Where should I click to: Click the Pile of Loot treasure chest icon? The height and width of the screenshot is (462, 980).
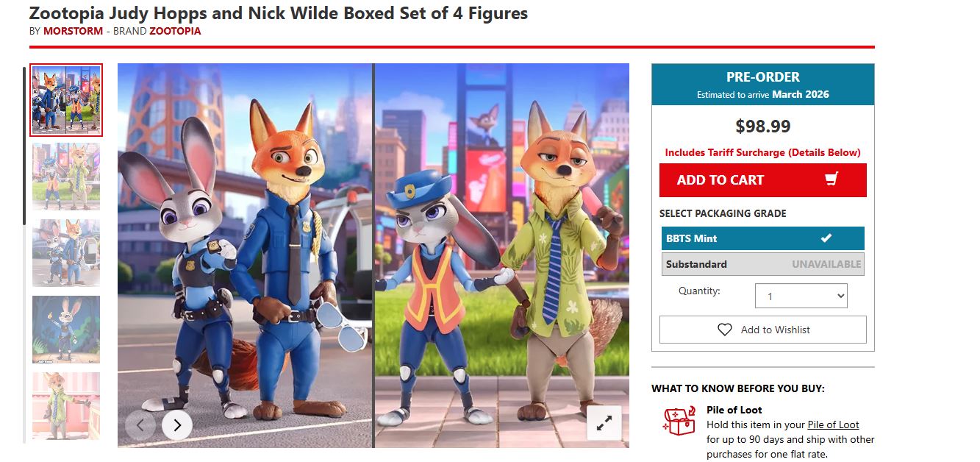pyautogui.click(x=679, y=420)
